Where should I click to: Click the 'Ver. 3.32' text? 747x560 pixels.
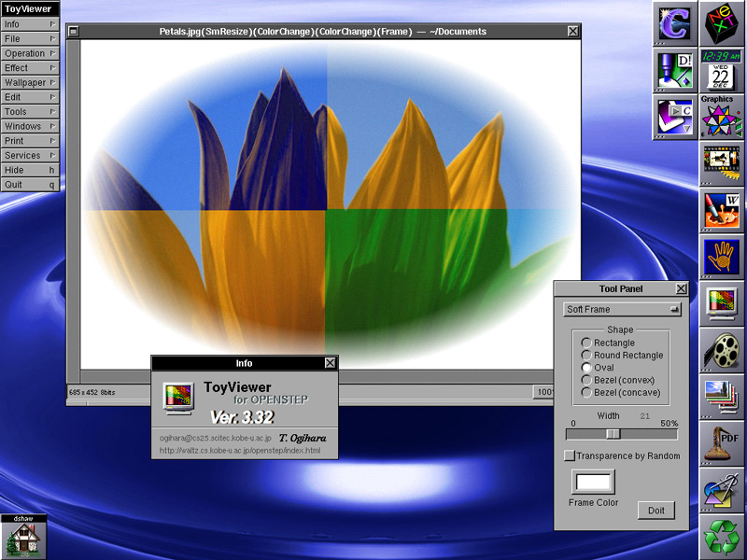point(242,417)
